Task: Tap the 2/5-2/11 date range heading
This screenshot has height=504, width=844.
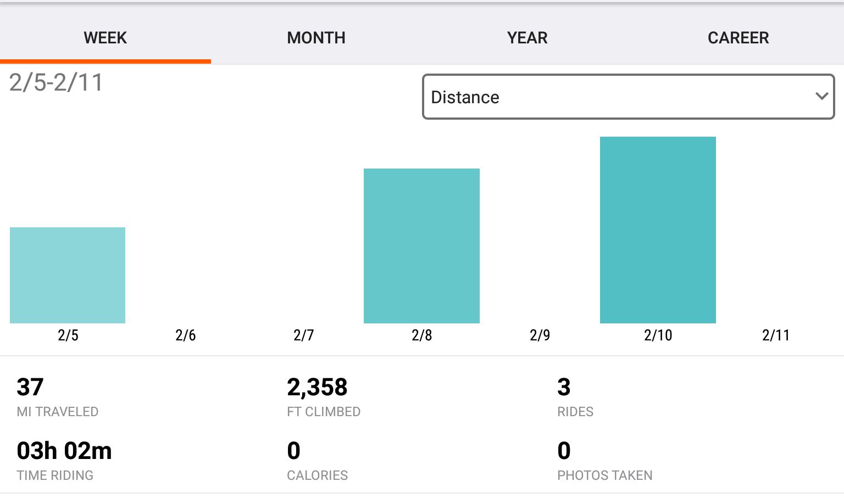Action: click(56, 83)
